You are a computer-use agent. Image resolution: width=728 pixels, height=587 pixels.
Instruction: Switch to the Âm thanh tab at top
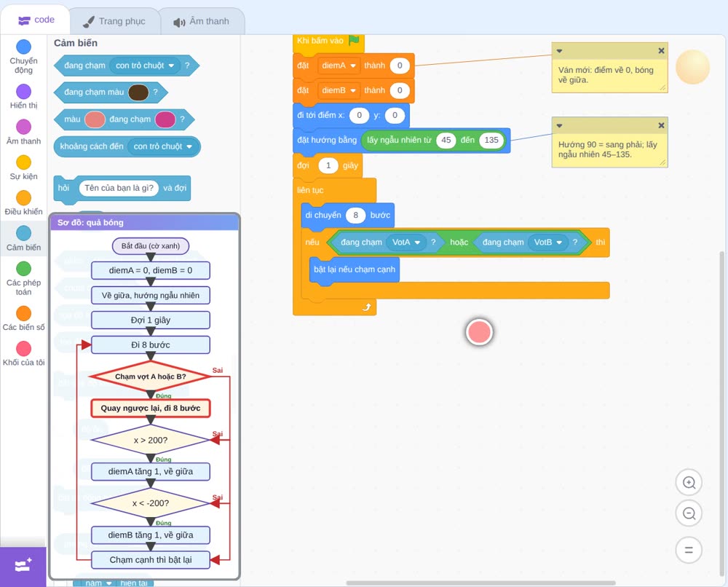(x=202, y=21)
